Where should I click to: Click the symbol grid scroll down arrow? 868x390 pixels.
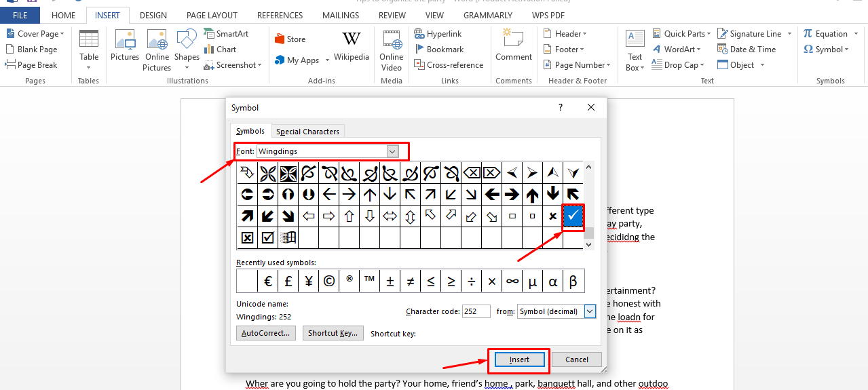click(589, 244)
